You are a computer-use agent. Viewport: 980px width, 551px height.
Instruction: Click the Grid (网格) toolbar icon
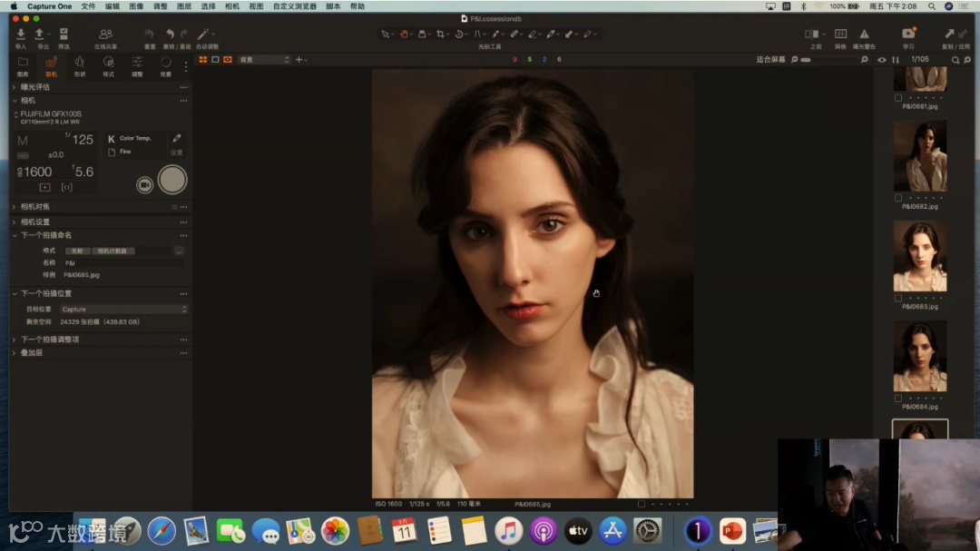[x=840, y=34]
